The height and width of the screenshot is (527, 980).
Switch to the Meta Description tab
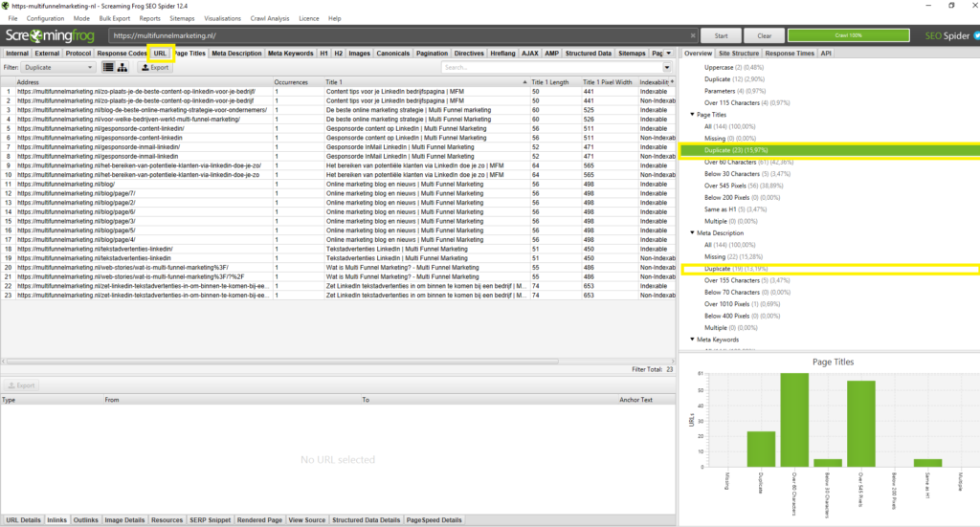(x=236, y=53)
